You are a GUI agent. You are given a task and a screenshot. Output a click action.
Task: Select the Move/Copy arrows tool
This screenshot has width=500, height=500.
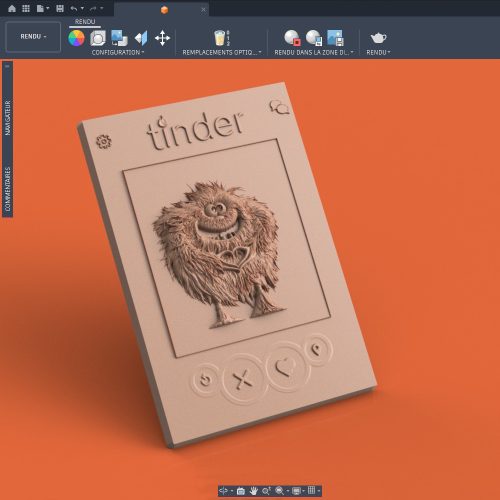click(x=162, y=38)
